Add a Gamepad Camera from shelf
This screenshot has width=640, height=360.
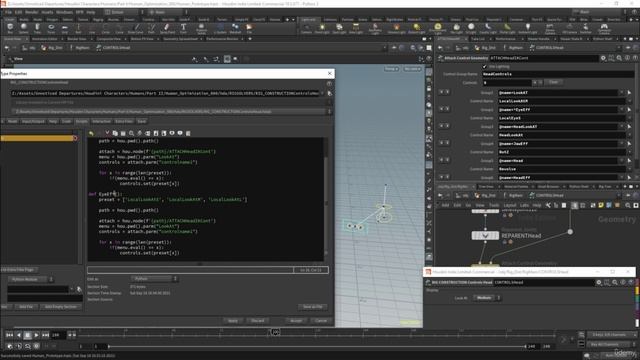tap(604, 29)
